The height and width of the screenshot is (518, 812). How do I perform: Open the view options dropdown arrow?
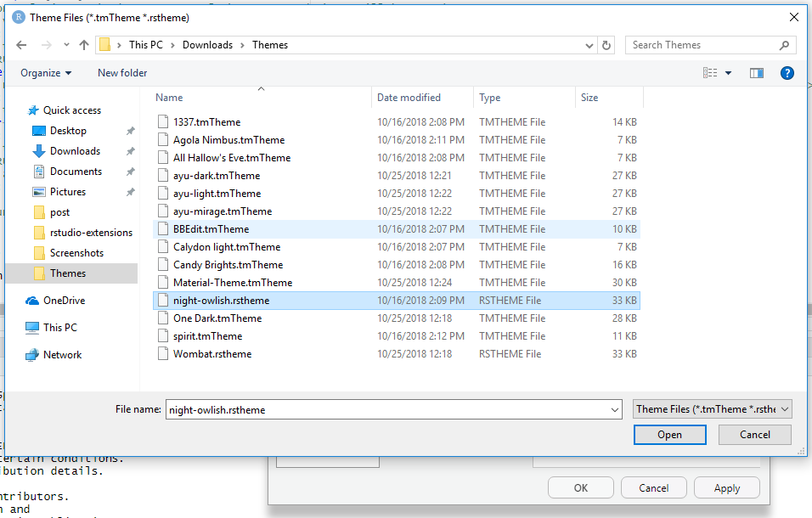tap(728, 73)
